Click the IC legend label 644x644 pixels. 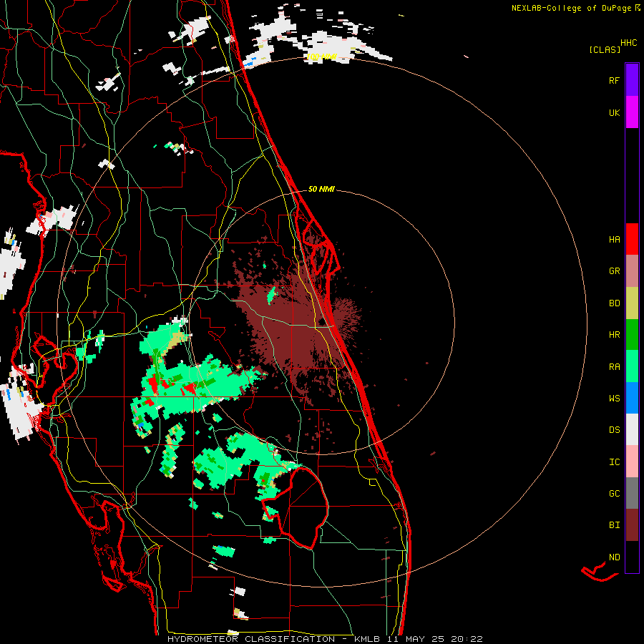615,462
